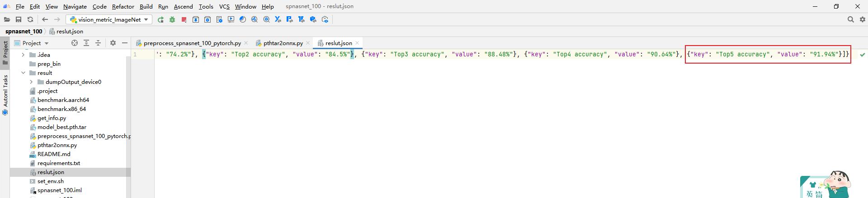
Task: Click the blue X converter toolbar icon
Action: tap(278, 19)
